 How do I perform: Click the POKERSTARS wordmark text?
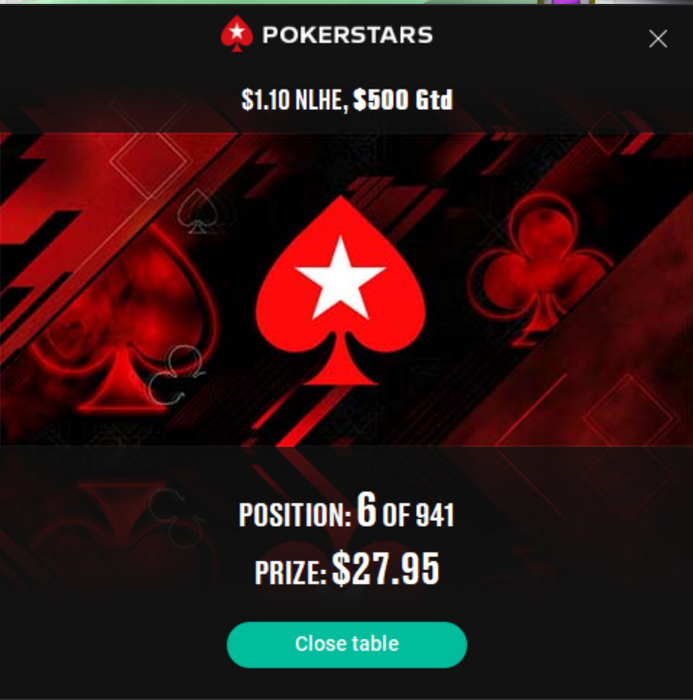pyautogui.click(x=347, y=35)
